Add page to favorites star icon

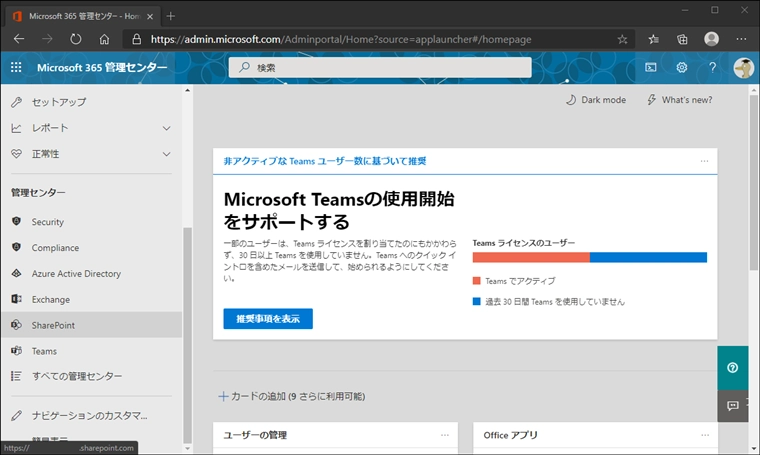tap(622, 39)
